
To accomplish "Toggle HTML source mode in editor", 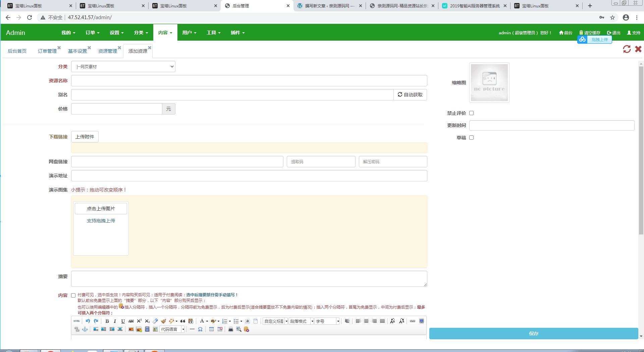I will coord(76,321).
